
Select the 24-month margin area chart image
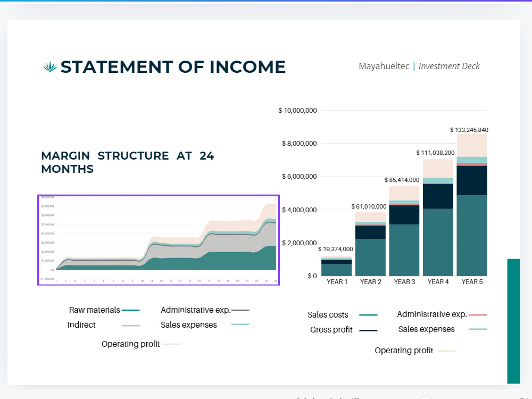coord(159,240)
